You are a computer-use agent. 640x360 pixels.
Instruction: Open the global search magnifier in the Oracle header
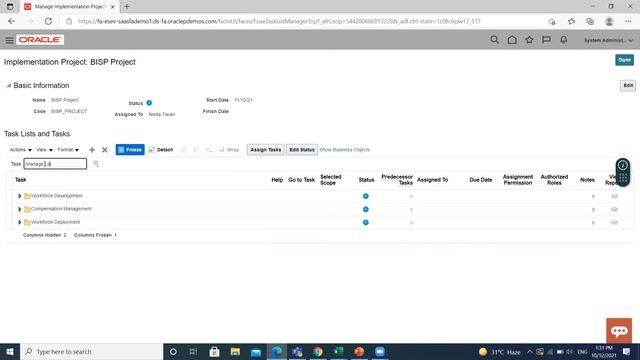tap(494, 40)
